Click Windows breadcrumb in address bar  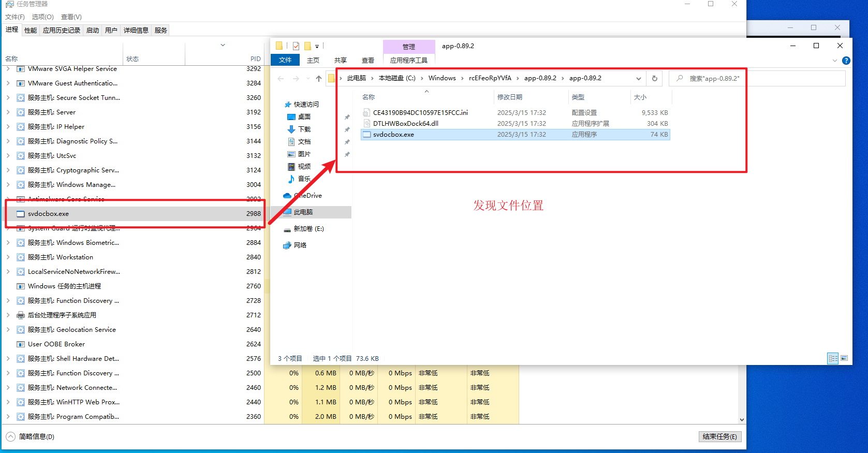pos(442,78)
